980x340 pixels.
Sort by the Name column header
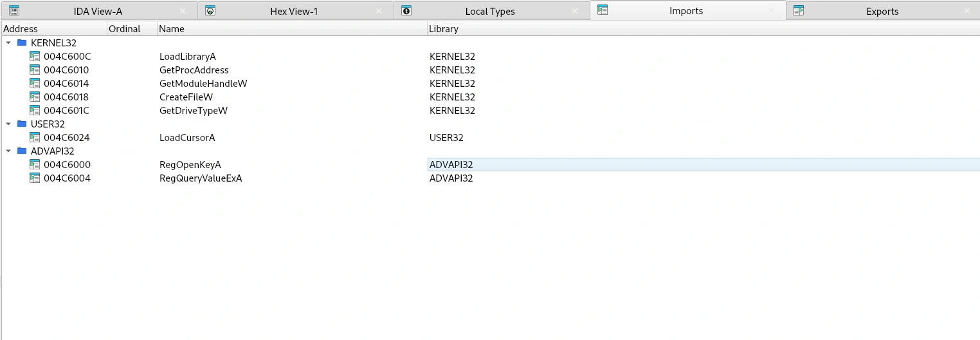pyautogui.click(x=292, y=29)
